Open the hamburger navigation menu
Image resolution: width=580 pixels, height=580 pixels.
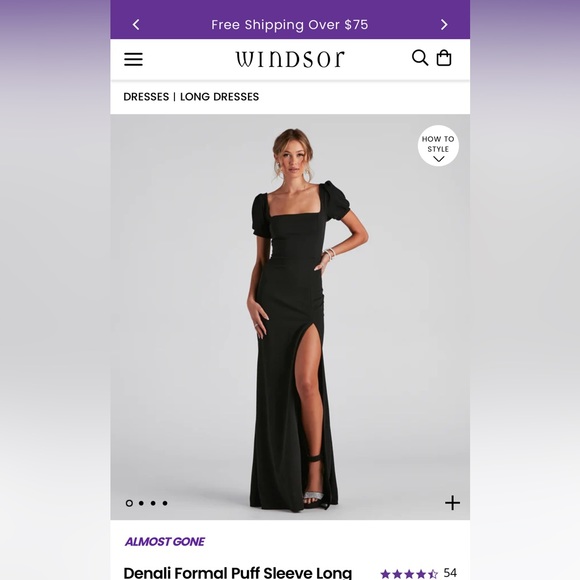[133, 59]
